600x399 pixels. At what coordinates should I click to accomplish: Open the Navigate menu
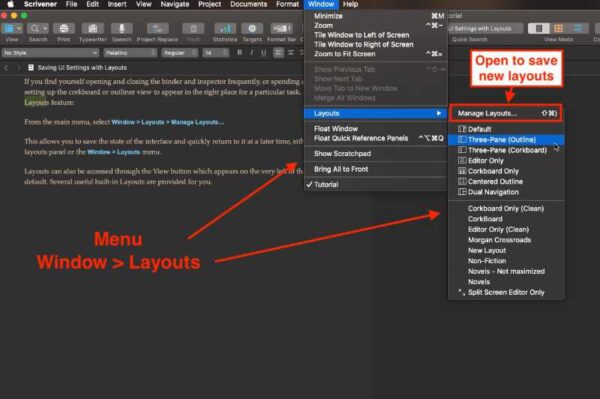tap(175, 4)
